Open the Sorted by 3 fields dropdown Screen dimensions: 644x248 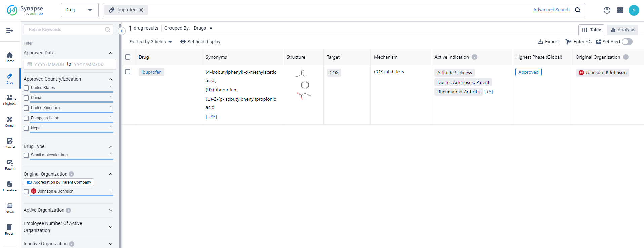pos(151,42)
